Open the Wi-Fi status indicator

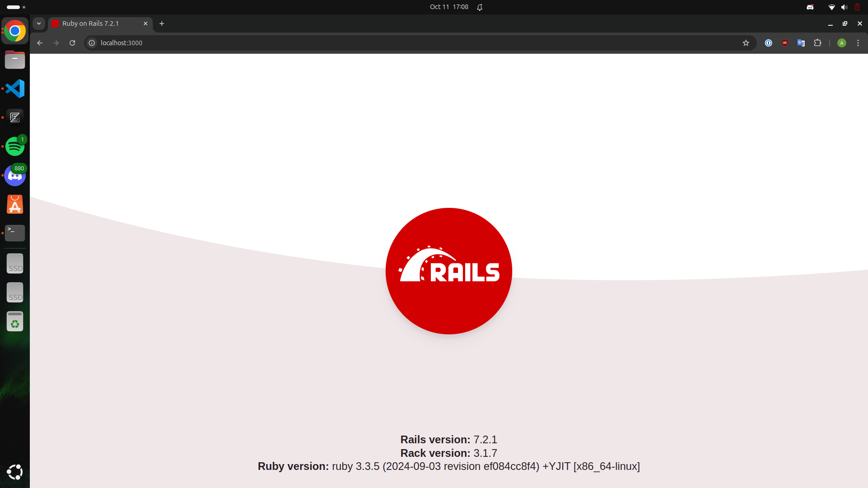[831, 7]
